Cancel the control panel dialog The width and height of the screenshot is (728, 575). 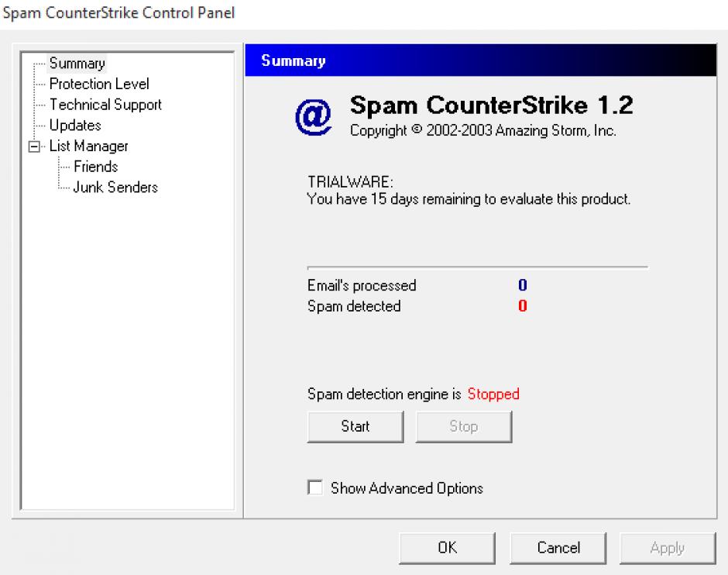558,548
